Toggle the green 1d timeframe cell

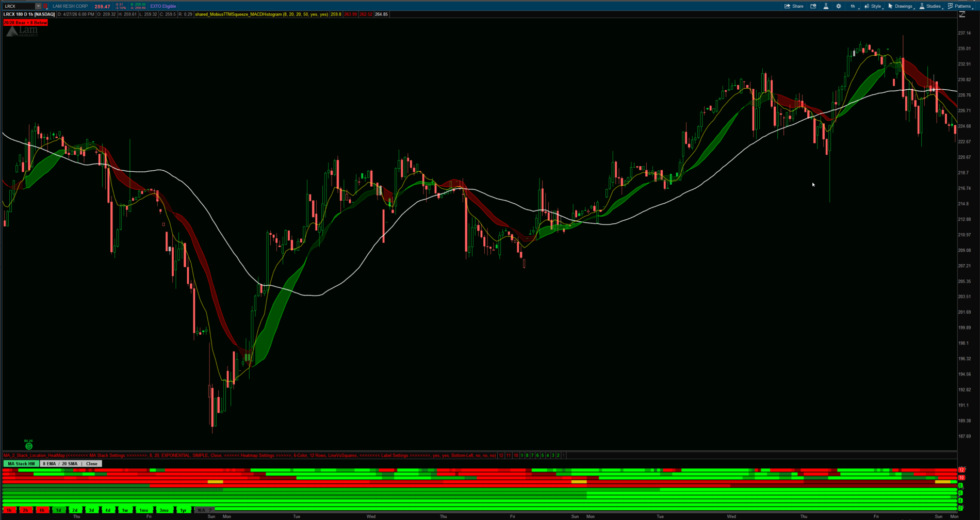(x=58, y=510)
